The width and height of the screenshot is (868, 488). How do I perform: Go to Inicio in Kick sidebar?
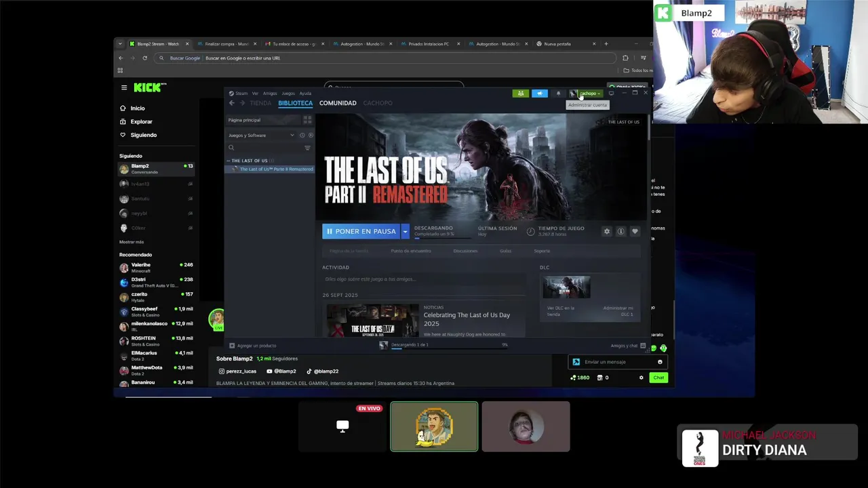138,108
